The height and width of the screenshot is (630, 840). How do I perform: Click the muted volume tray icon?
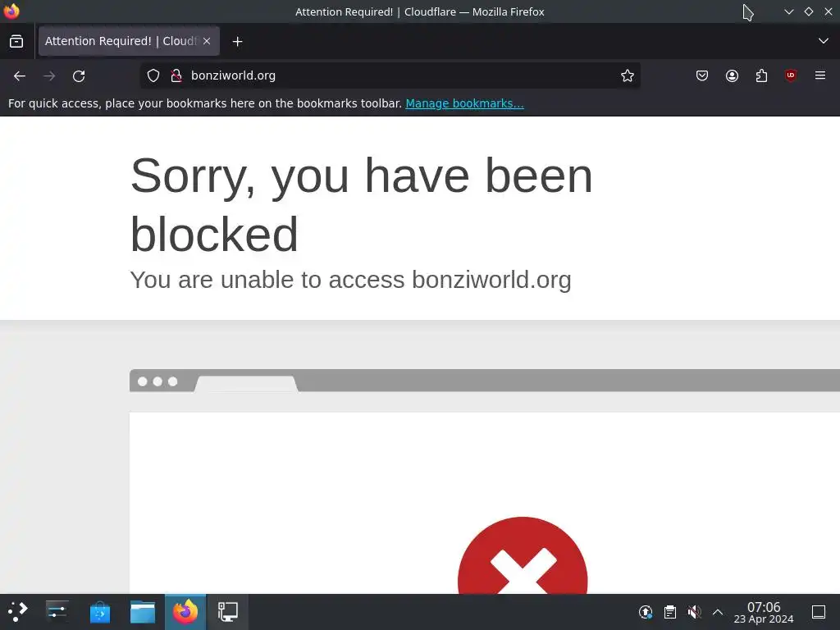coord(694,612)
